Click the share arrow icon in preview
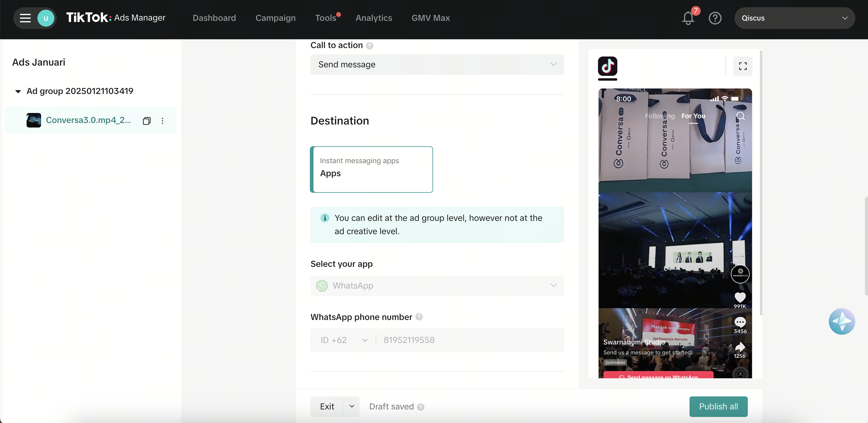The height and width of the screenshot is (423, 868). (740, 347)
